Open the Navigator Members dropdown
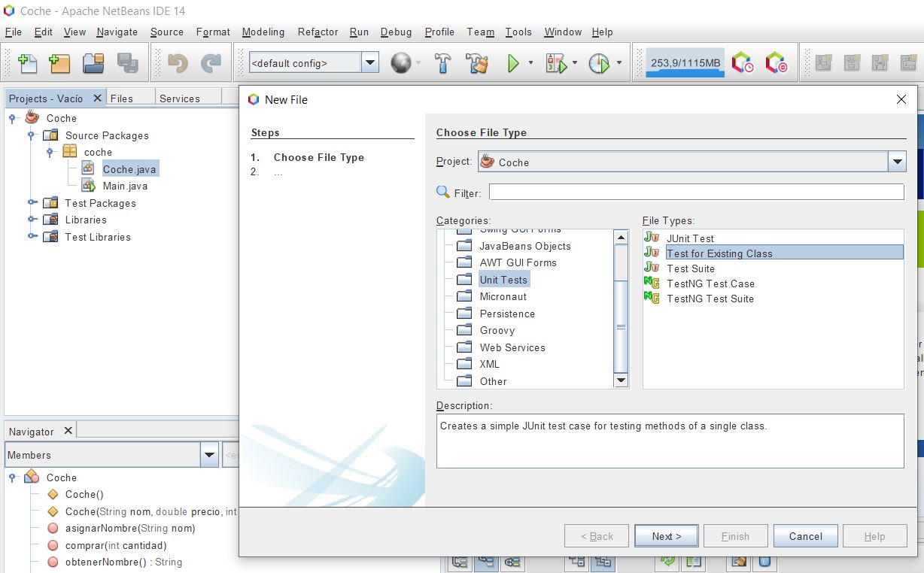The image size is (924, 573). 209,455
